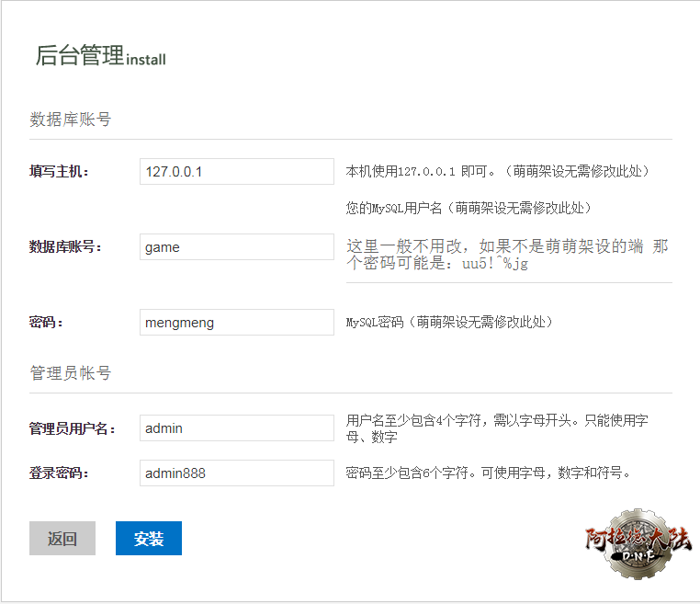Click the 密码 label beside mengmeng
The height and width of the screenshot is (604, 700).
point(46,323)
